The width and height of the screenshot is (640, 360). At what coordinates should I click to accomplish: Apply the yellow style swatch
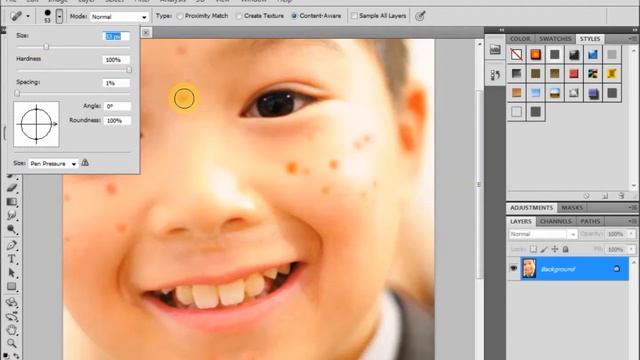[612, 73]
